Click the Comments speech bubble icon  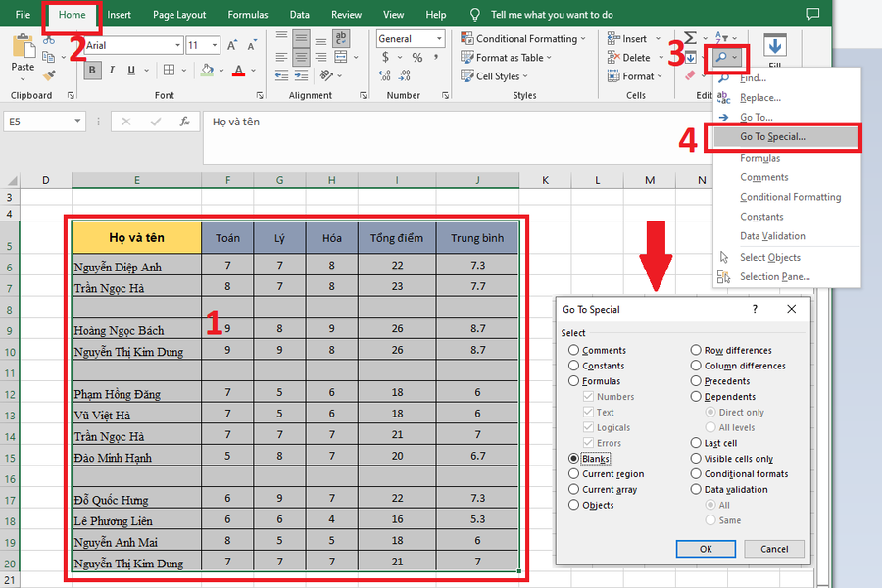coord(812,14)
